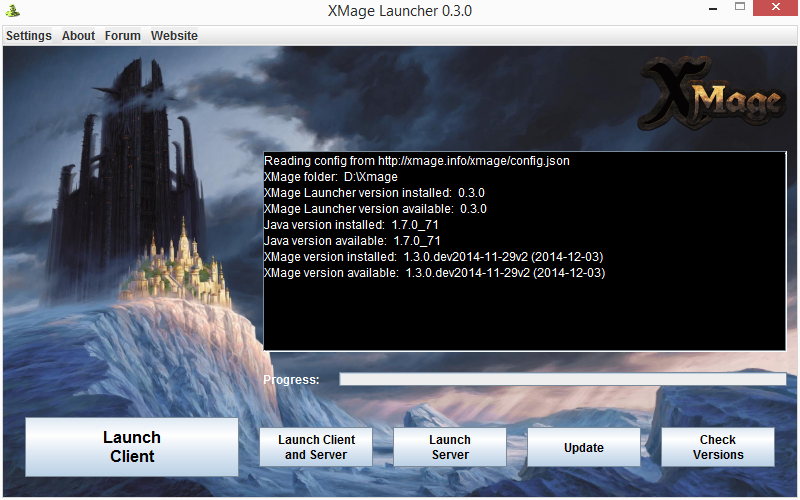Open the Settings menu
The width and height of the screenshot is (800, 500).
pos(29,36)
